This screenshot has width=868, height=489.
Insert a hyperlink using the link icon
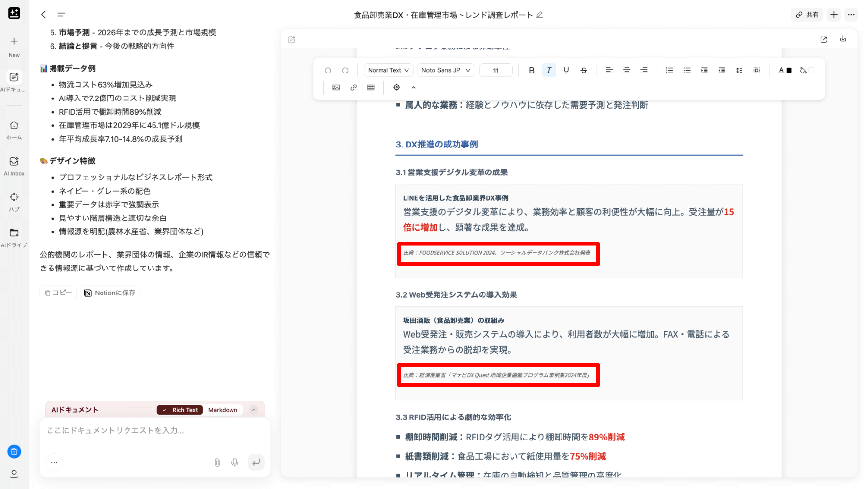[353, 87]
